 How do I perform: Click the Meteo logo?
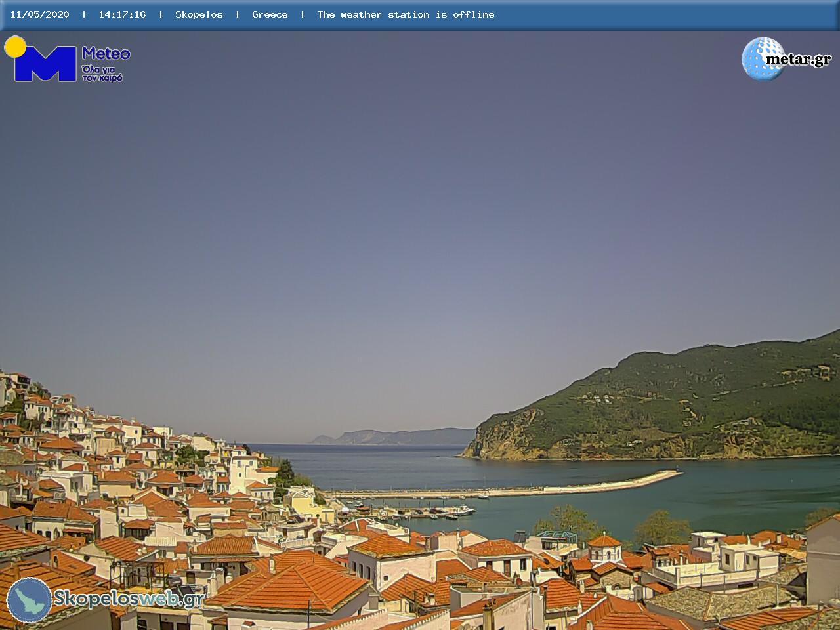coord(67,59)
